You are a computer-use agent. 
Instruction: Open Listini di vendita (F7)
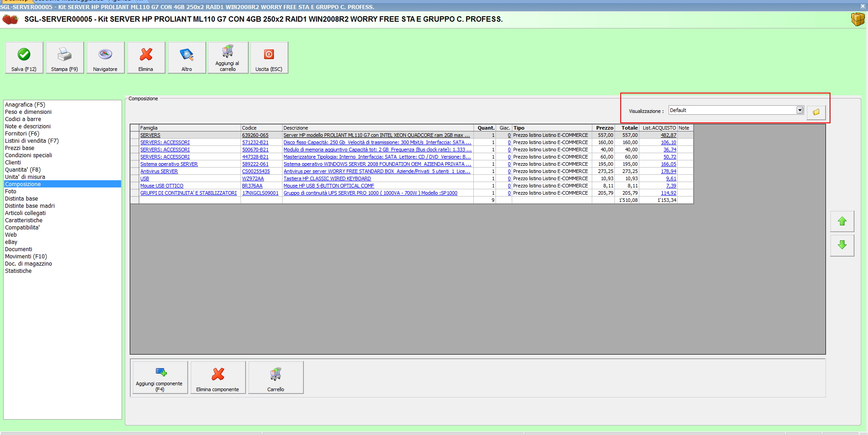32,140
